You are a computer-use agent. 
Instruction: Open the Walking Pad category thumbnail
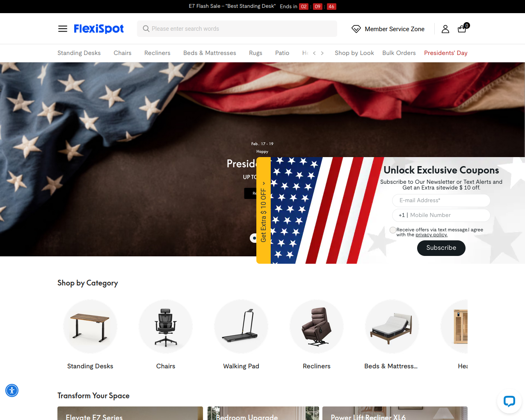[x=241, y=326]
